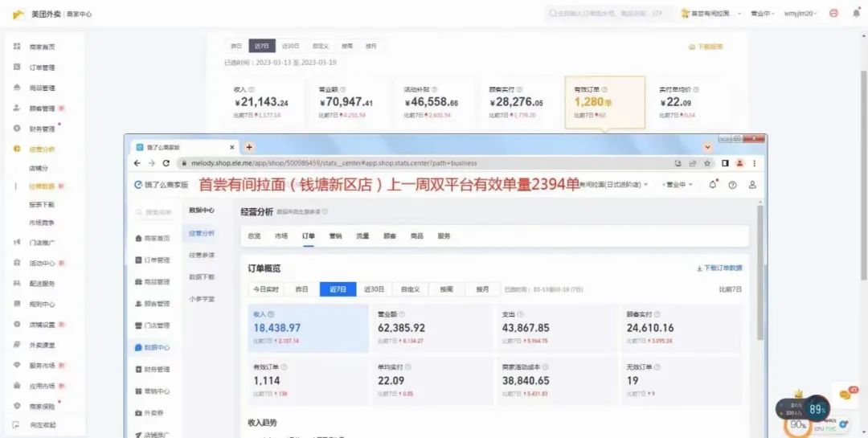Open 门店管理 in the Ele.me sidebar

tap(154, 325)
